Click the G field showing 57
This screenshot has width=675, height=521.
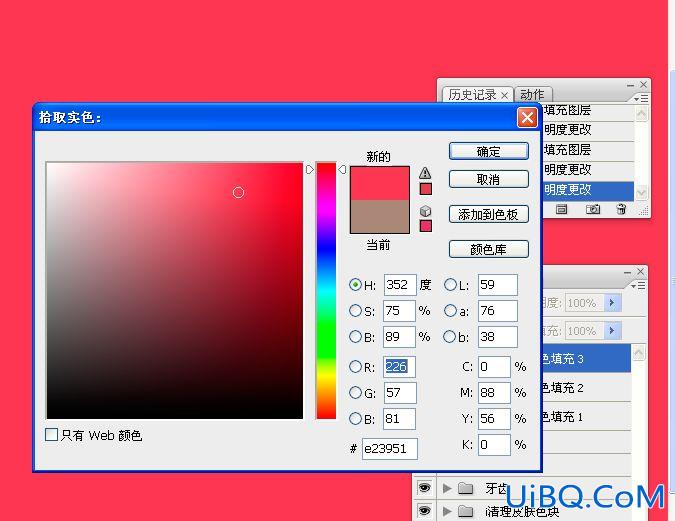[x=400, y=393]
